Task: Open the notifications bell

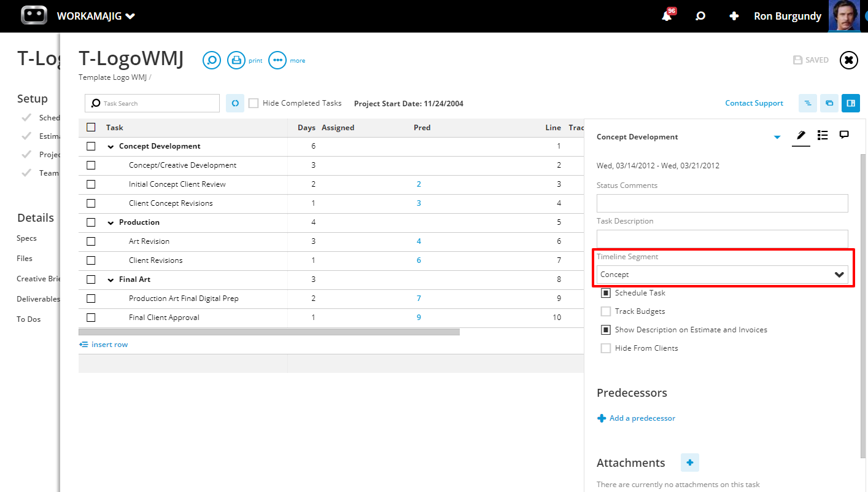Action: pyautogui.click(x=667, y=17)
